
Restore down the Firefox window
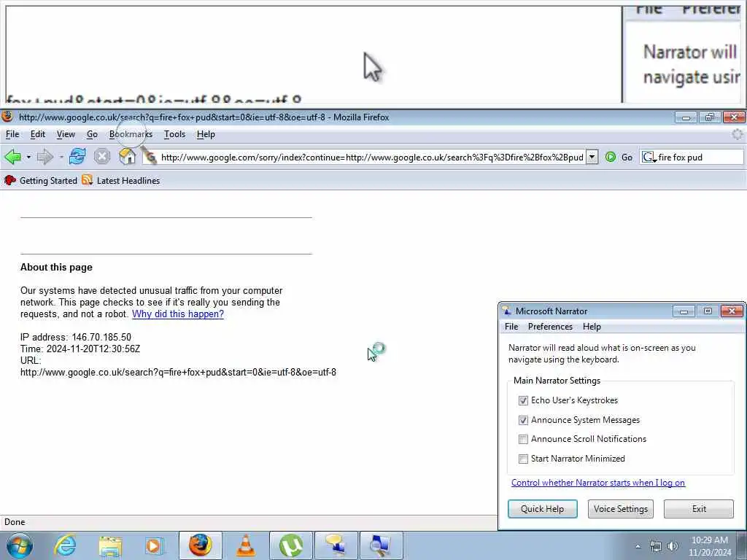coord(709,117)
